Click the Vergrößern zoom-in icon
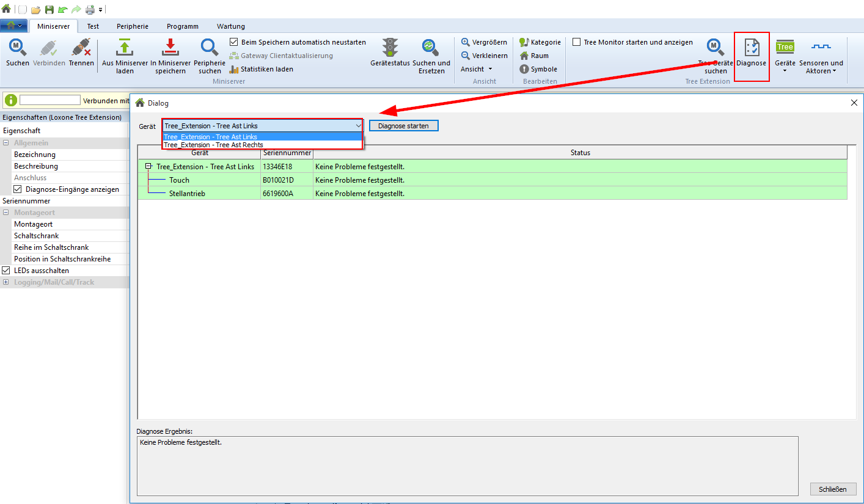Viewport: 864px width, 504px height. click(x=466, y=42)
